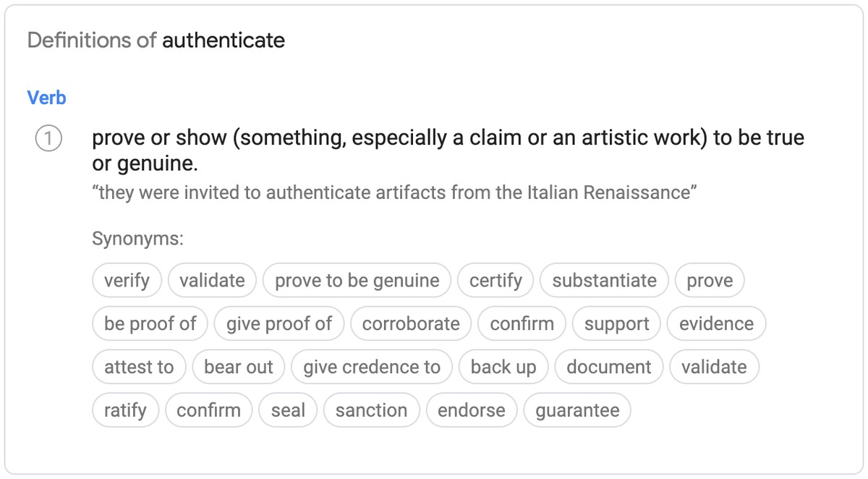The width and height of the screenshot is (868, 479).
Task: Click the "corroborate" synonym chip
Action: [x=410, y=323]
